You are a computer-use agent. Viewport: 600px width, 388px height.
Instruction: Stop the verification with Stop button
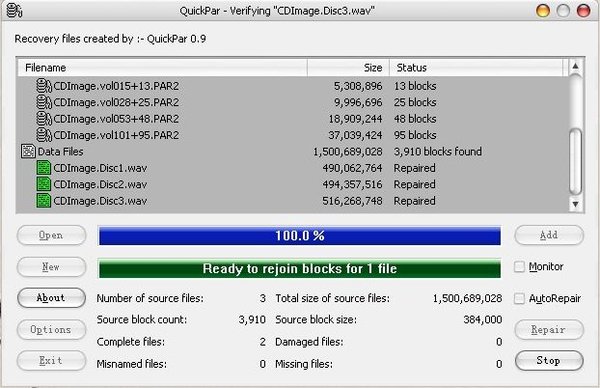click(549, 361)
